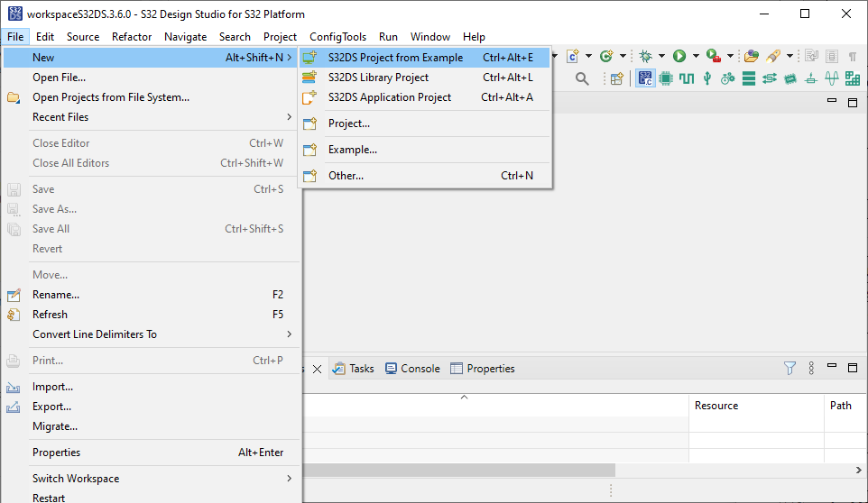Screen dimensions: 868x503
Task: Open the Clocks square-wave perspective icon
Action: [x=687, y=78]
